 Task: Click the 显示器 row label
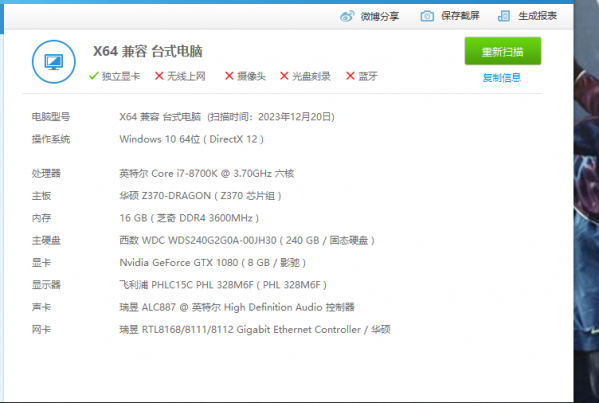[x=46, y=285]
